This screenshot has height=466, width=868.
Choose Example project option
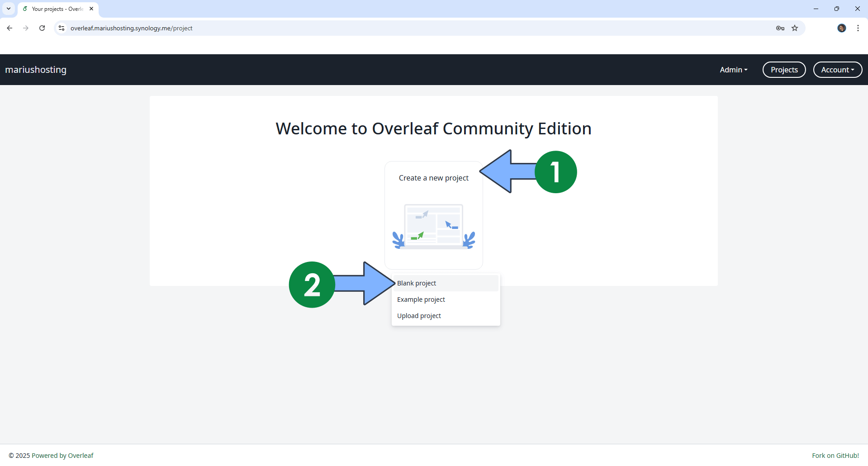pos(421,299)
